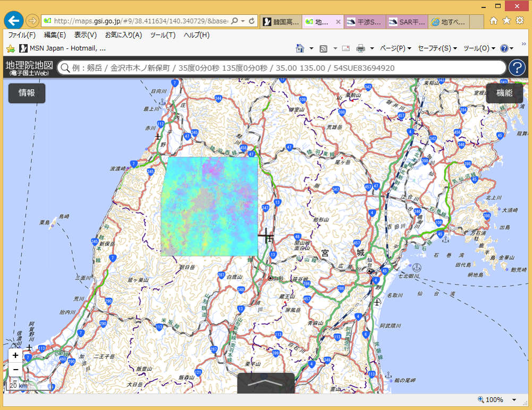
Task: Switch to the 干渉S... tab
Action: click(x=365, y=22)
